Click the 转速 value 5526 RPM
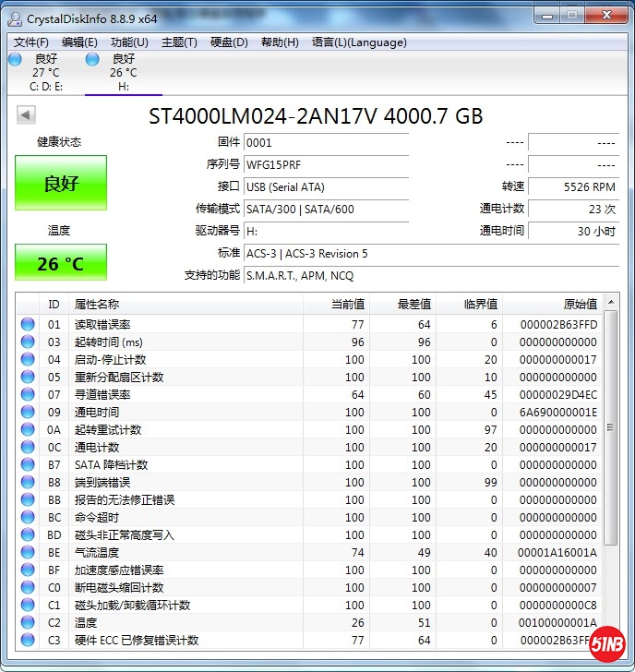This screenshot has width=635, height=672. [574, 186]
